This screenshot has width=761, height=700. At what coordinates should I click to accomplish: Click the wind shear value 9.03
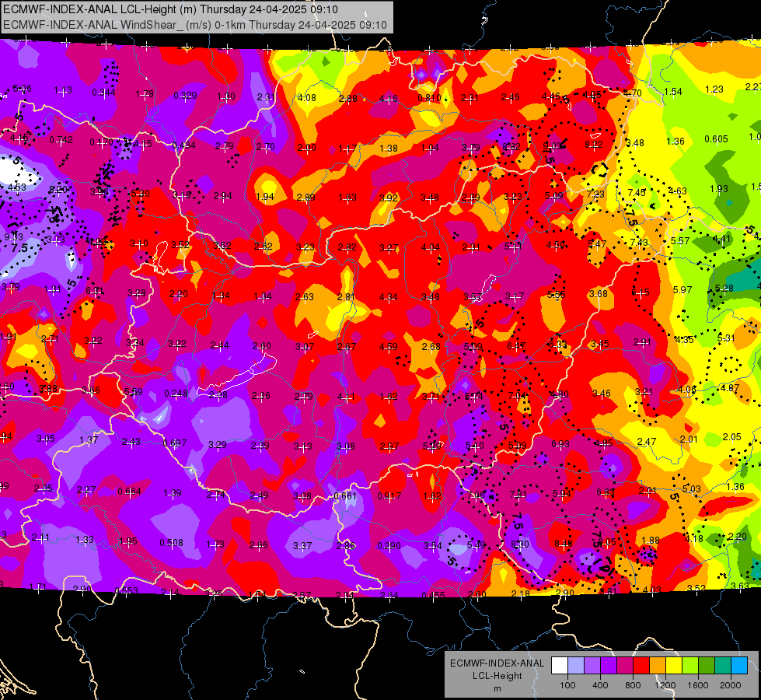tap(552, 145)
